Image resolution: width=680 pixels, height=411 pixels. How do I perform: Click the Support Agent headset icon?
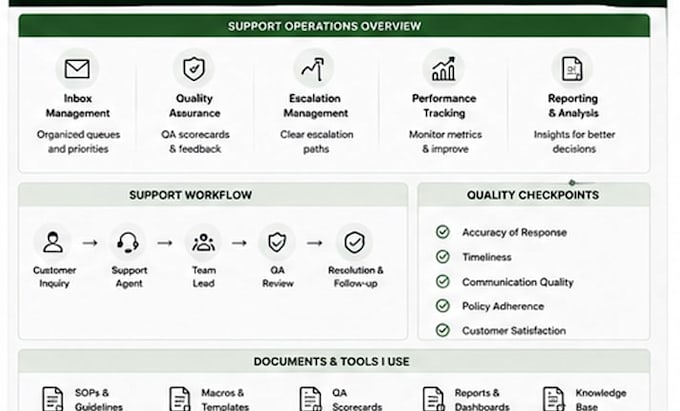[x=128, y=242]
